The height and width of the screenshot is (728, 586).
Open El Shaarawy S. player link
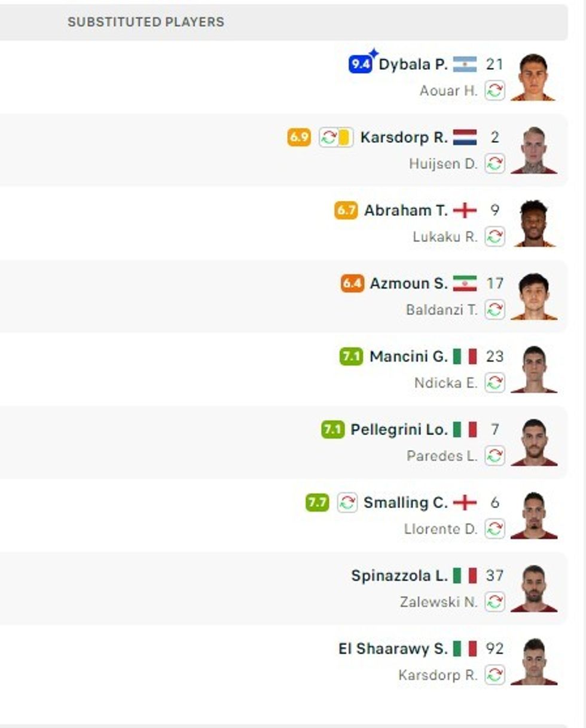[393, 649]
